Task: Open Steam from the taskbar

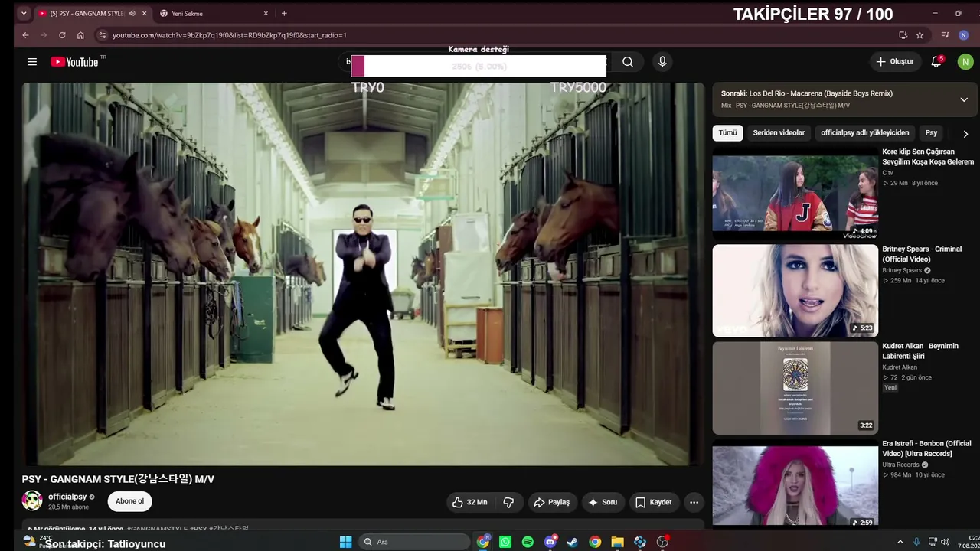Action: coord(572,542)
